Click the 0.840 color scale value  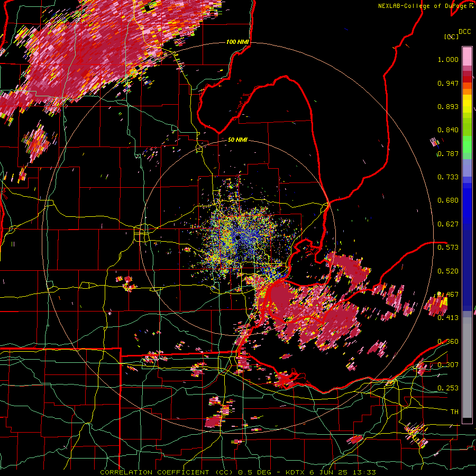(x=448, y=130)
